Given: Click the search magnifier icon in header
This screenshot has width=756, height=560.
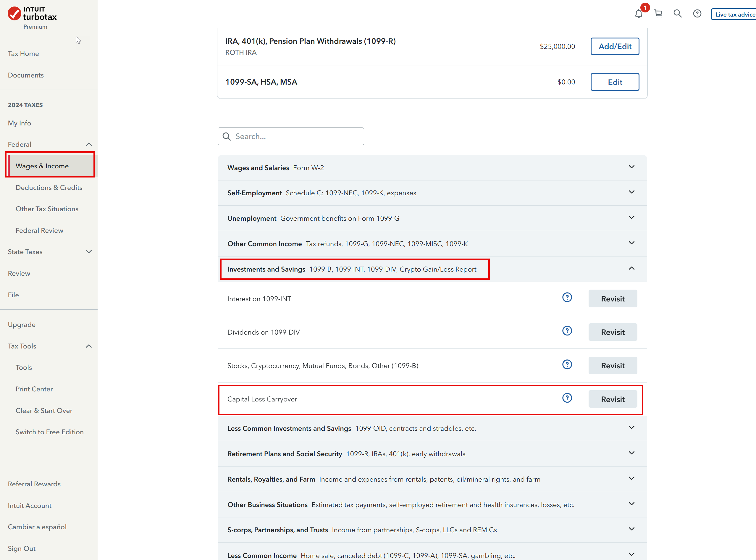Looking at the screenshot, I should point(677,14).
